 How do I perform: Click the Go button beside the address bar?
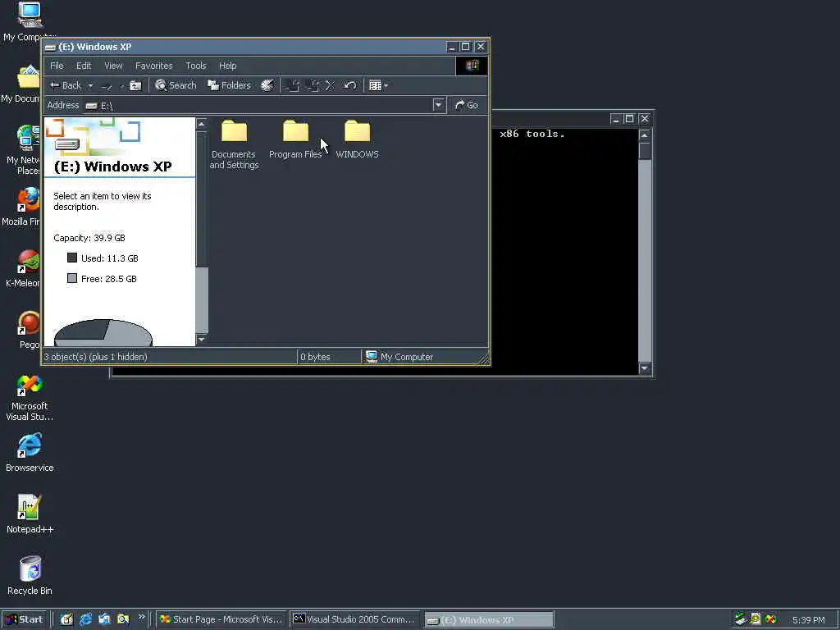[x=467, y=105]
